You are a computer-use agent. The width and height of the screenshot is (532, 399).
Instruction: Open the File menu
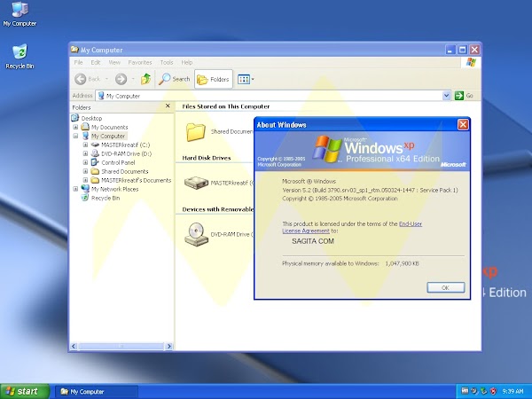78,62
